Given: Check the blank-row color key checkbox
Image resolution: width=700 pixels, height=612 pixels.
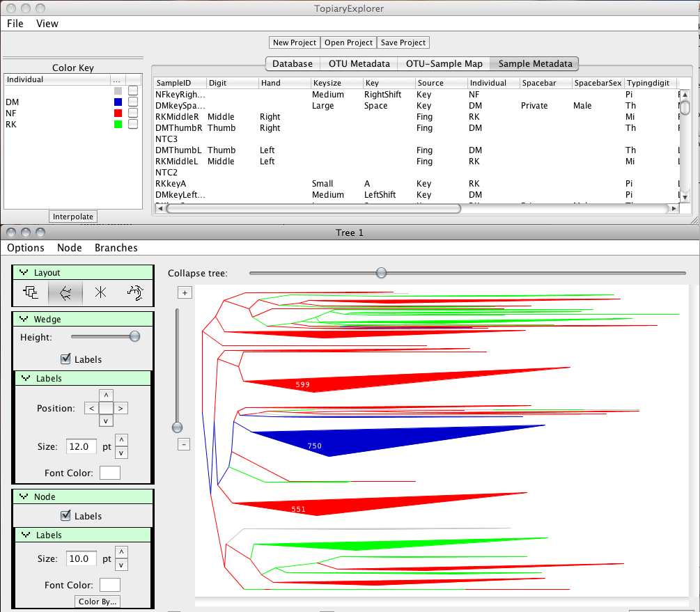Looking at the screenshot, I should (133, 91).
